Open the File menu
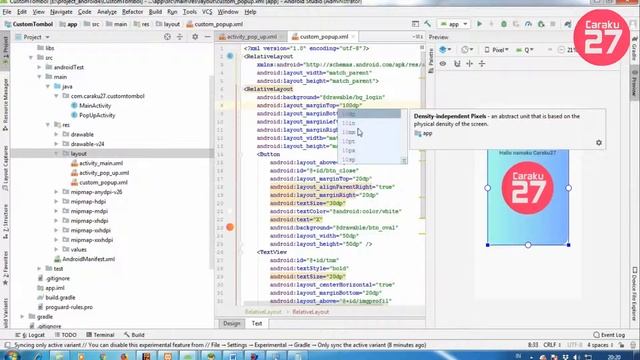Screen dimensions: 640x360 click(x=7, y=12)
